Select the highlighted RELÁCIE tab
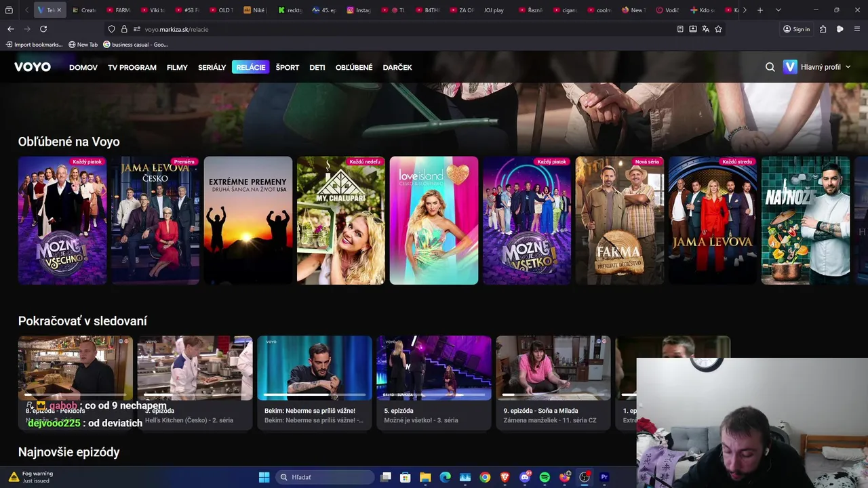This screenshot has height=488, width=868. click(251, 67)
